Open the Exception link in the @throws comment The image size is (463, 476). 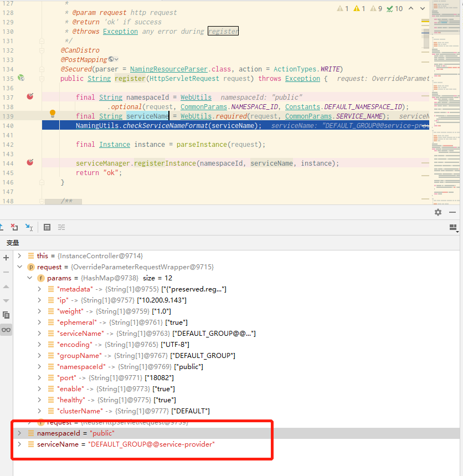(x=120, y=31)
